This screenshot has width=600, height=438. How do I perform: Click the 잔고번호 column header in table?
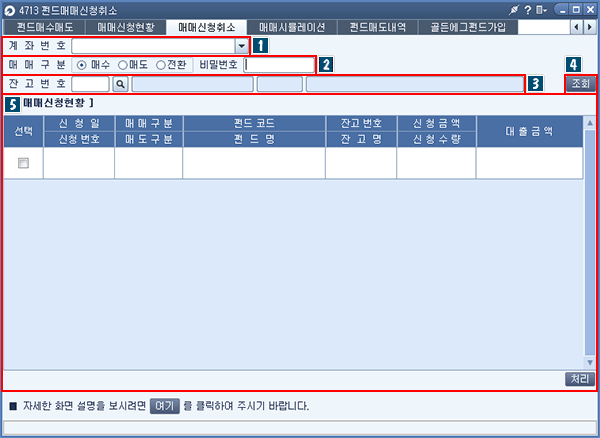click(361, 124)
